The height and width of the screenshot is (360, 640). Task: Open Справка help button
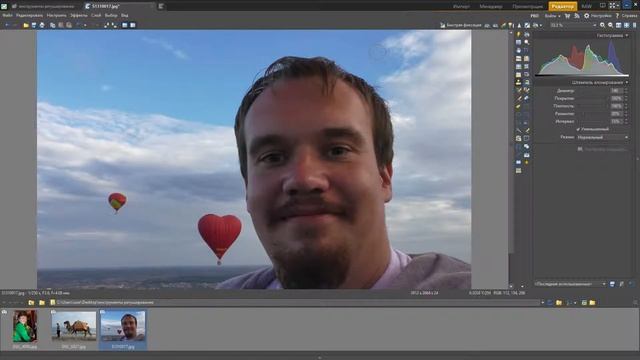coord(627,16)
